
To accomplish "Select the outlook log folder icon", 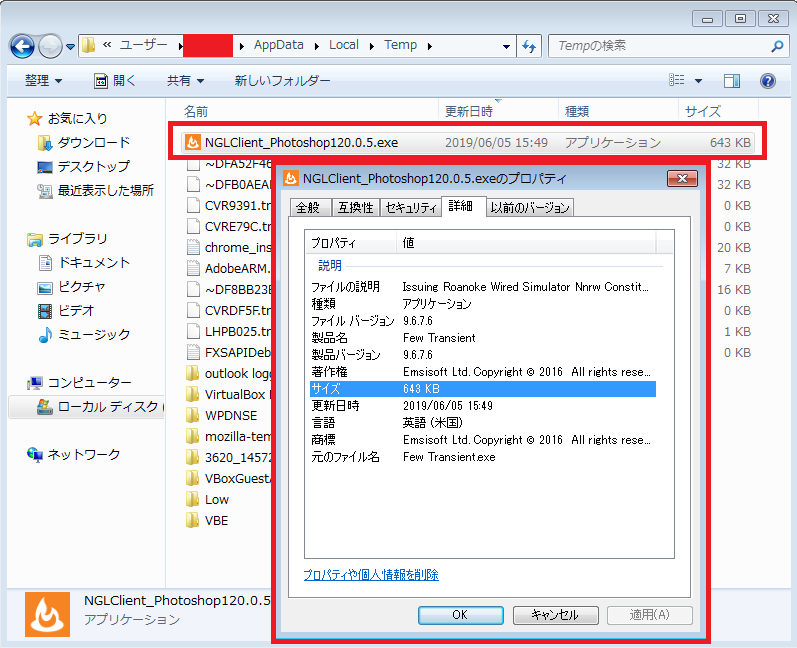I will pos(193,374).
